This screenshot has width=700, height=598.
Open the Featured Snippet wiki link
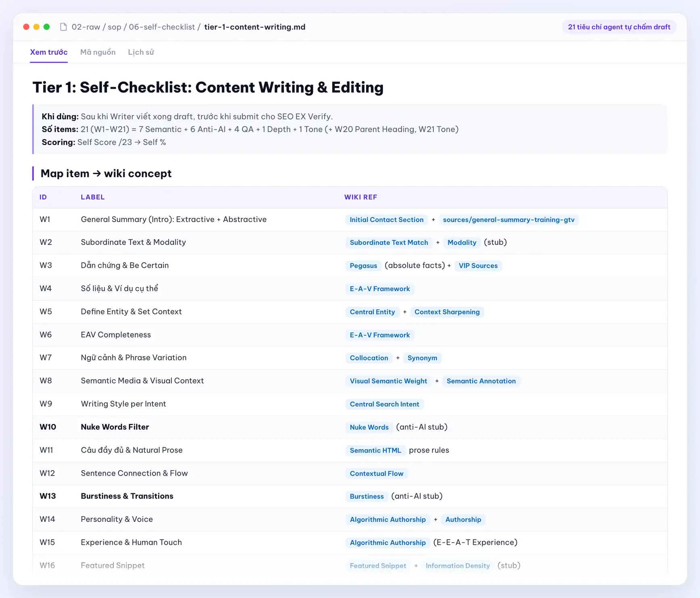tap(378, 566)
